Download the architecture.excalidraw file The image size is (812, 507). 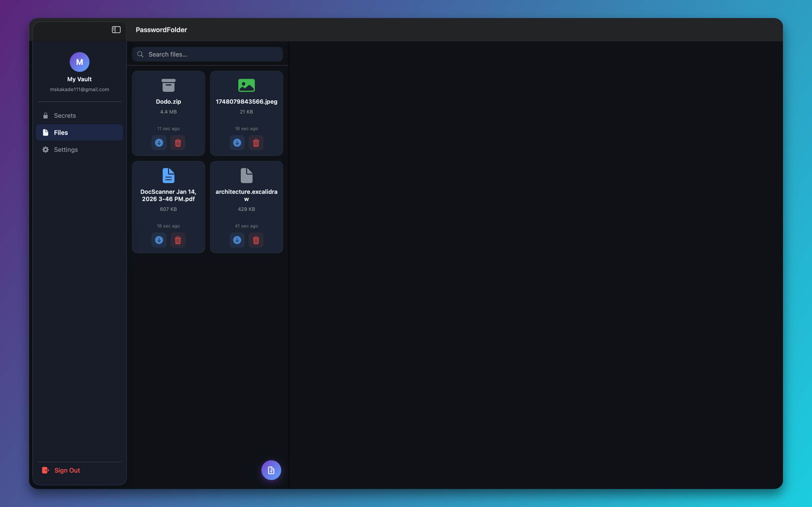tap(237, 240)
